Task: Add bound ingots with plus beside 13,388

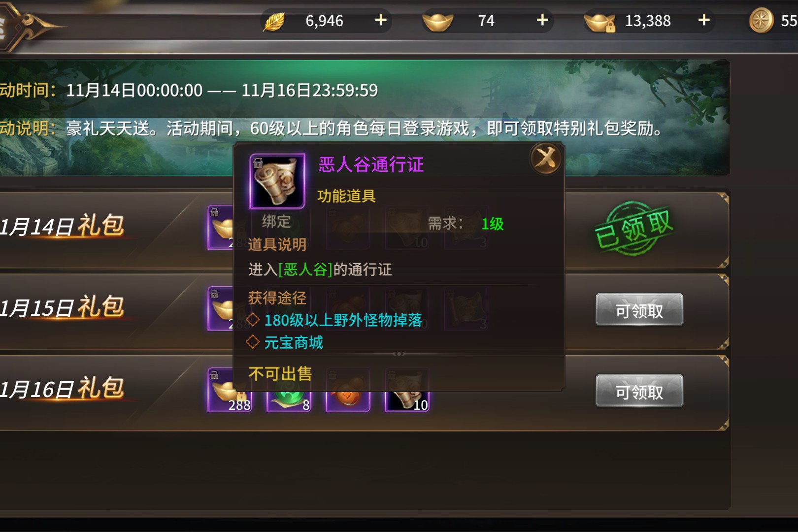Action: [704, 20]
